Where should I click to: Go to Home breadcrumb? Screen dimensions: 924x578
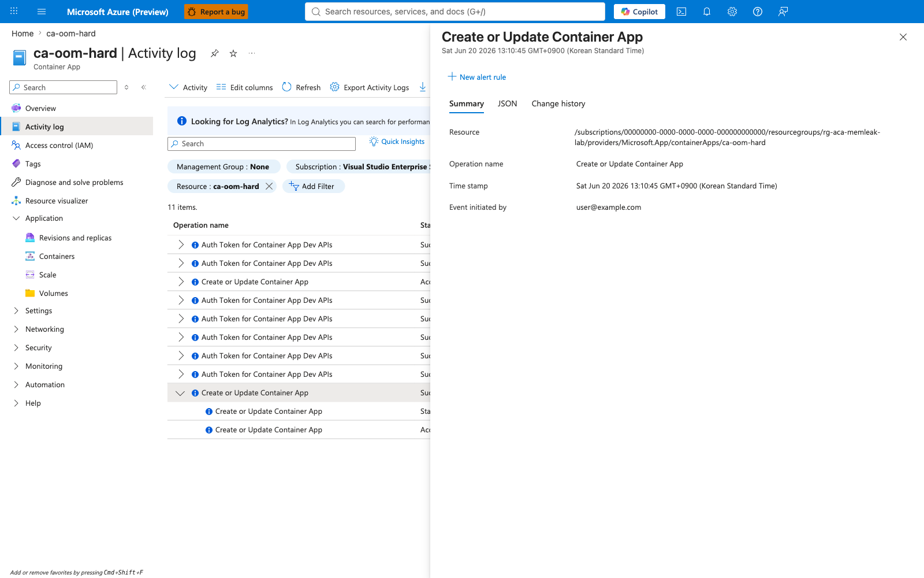23,34
